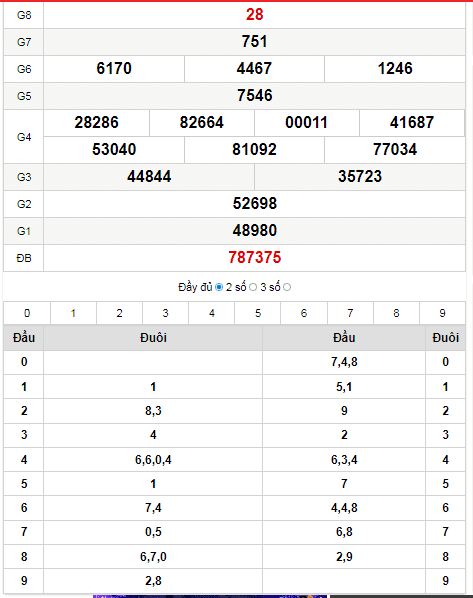Select the G4 number 82664
Viewport: 473px width, 598px height.
coord(202,123)
